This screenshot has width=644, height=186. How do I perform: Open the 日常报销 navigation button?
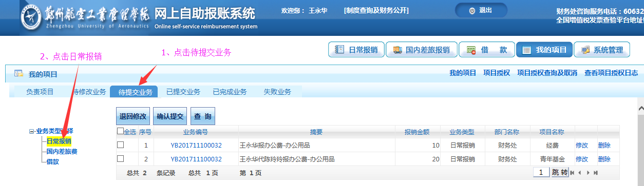356,50
